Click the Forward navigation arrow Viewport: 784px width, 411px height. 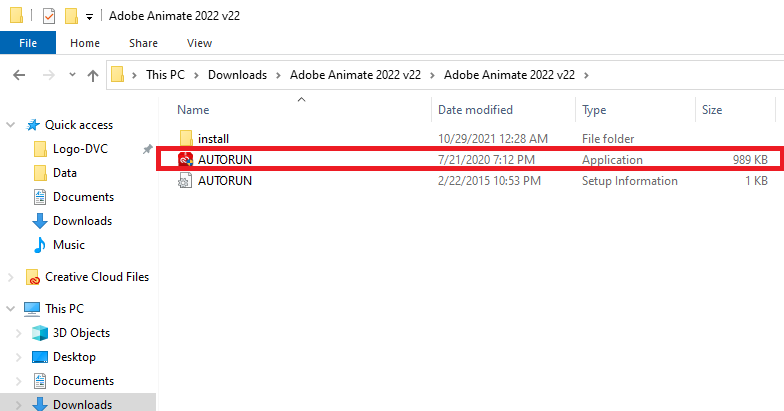tap(48, 75)
